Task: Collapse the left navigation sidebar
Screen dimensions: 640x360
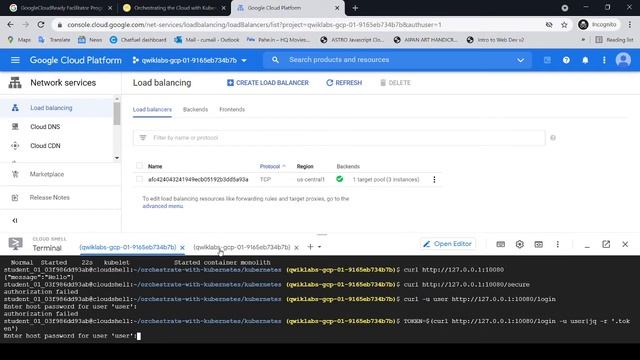Action: (15, 221)
